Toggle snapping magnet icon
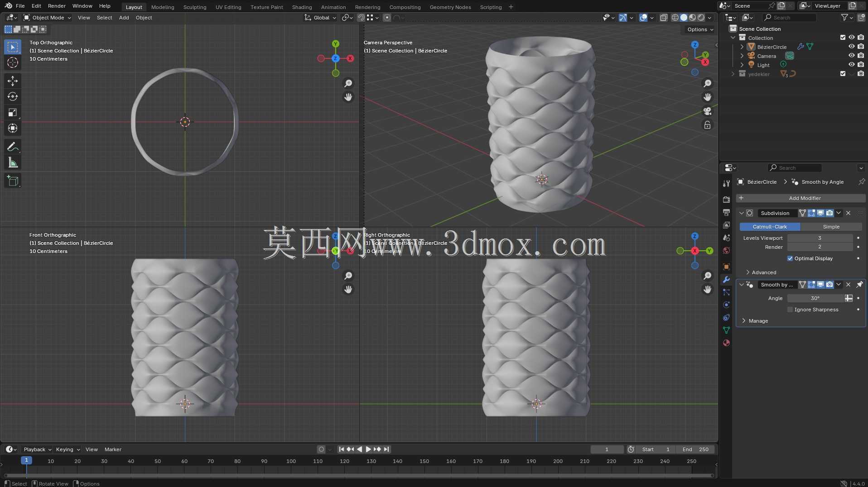 point(361,18)
